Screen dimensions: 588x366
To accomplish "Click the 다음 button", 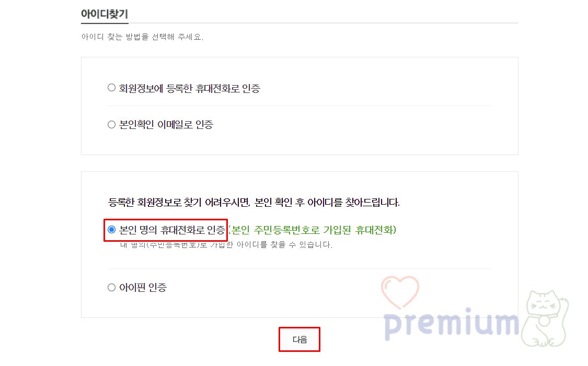I will [x=299, y=339].
